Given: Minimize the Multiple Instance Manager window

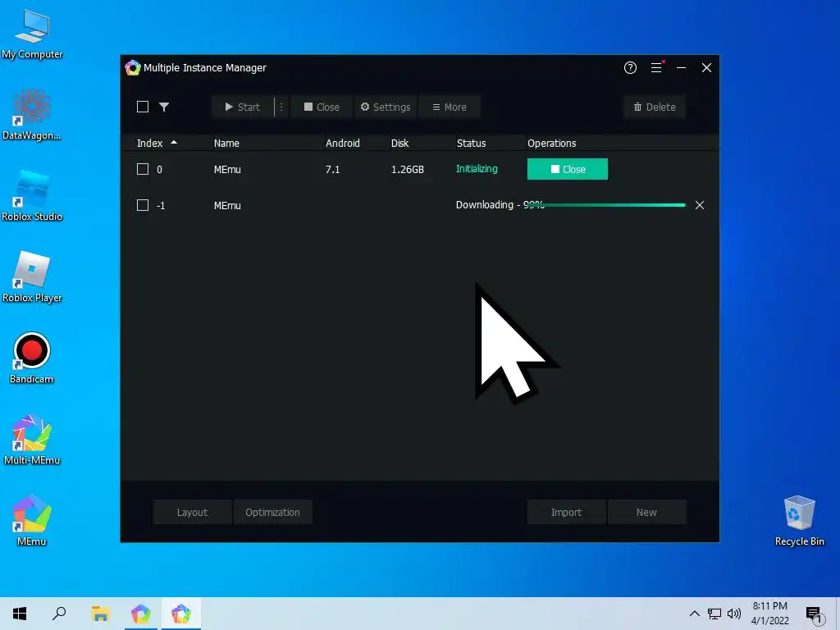Looking at the screenshot, I should (681, 67).
